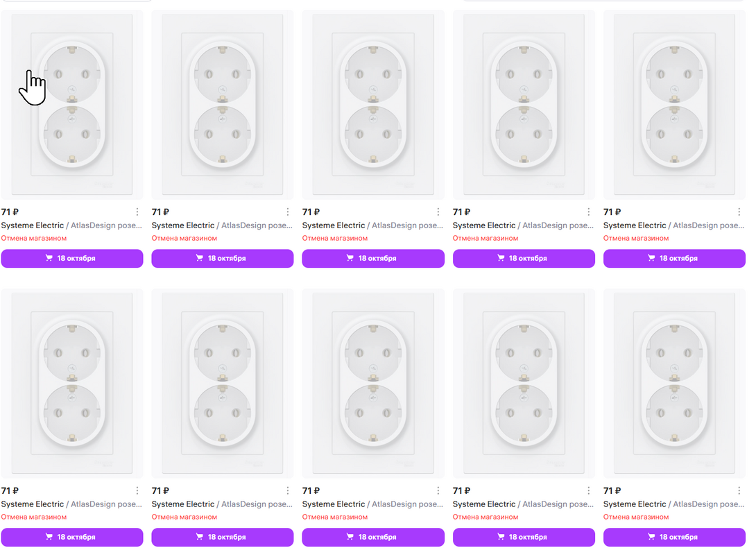756x557 pixels.
Task: Expand options menu of fourth product in bottom row
Action: click(x=589, y=491)
